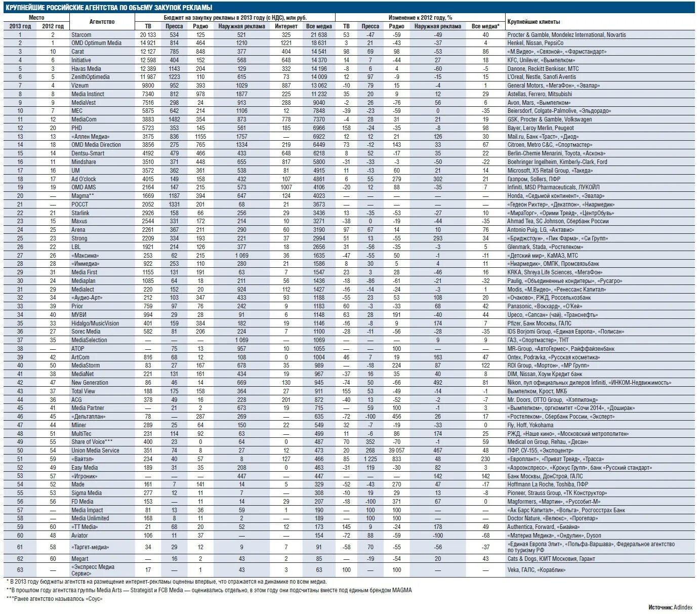Select Media Instinct agency cell
700x614 pixels.
coord(88,94)
